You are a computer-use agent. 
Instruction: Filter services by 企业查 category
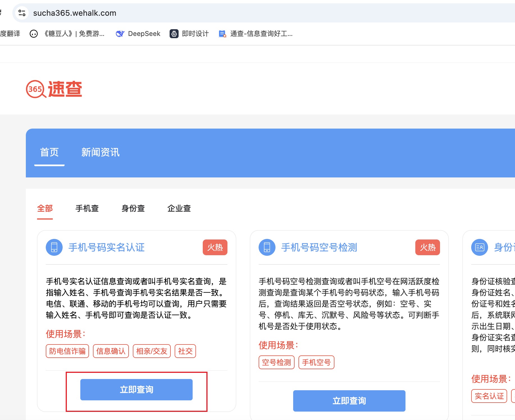(x=179, y=208)
